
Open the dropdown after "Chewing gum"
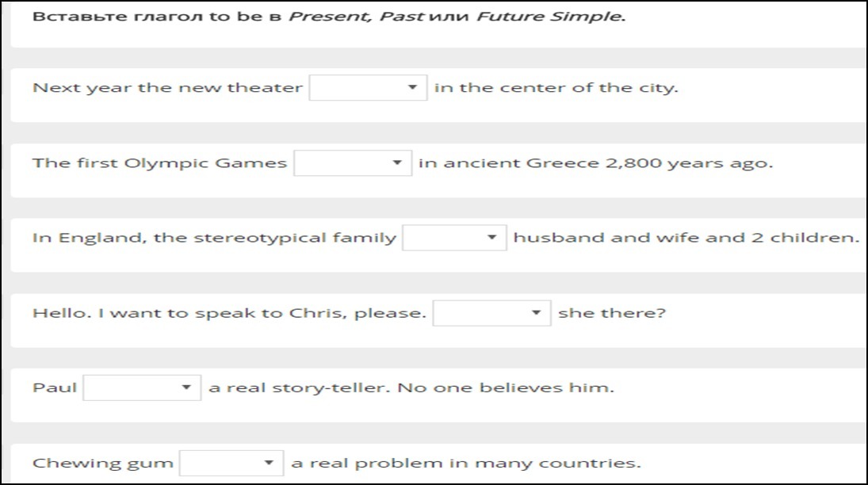point(231,463)
